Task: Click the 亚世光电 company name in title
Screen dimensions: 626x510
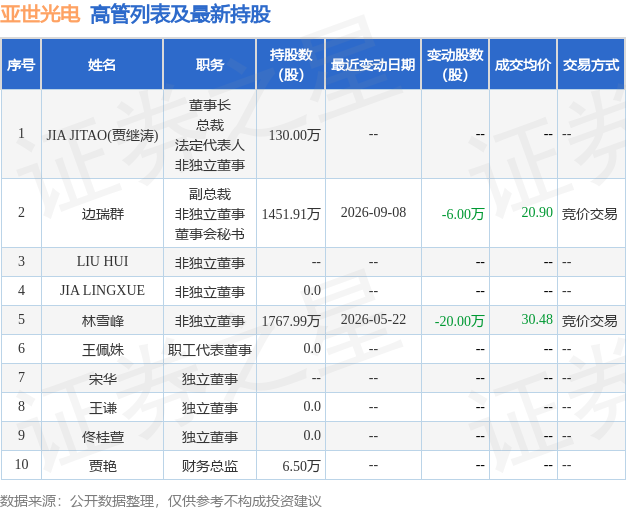Action: coord(40,14)
